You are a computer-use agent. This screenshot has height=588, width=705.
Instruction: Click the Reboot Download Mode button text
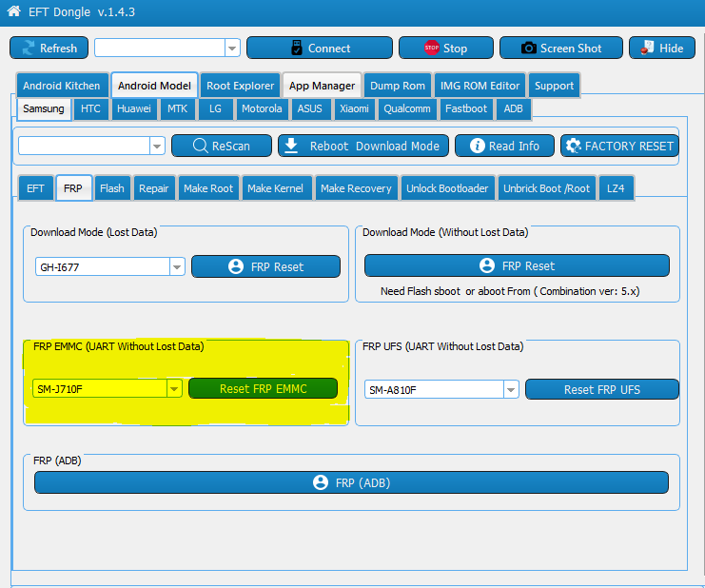(x=375, y=147)
